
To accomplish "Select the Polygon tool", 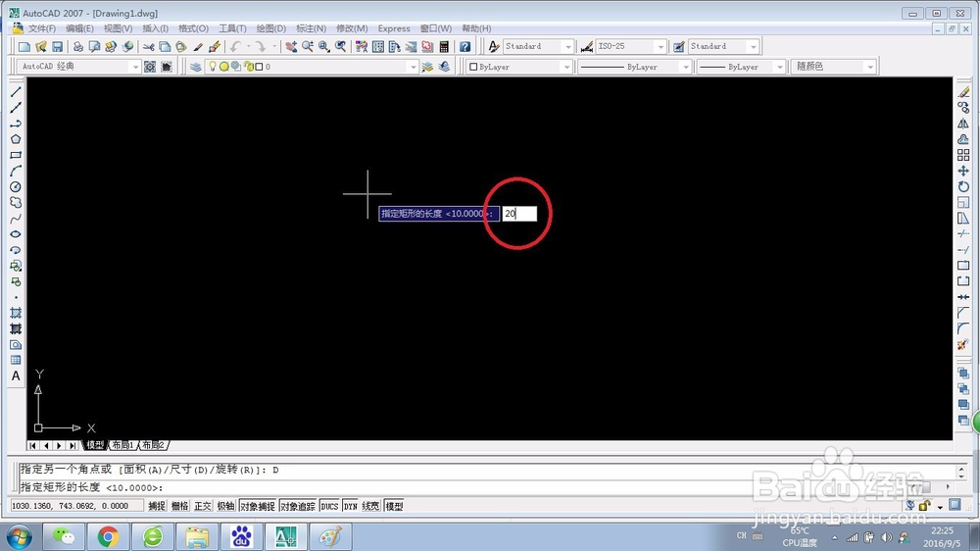I will point(16,139).
